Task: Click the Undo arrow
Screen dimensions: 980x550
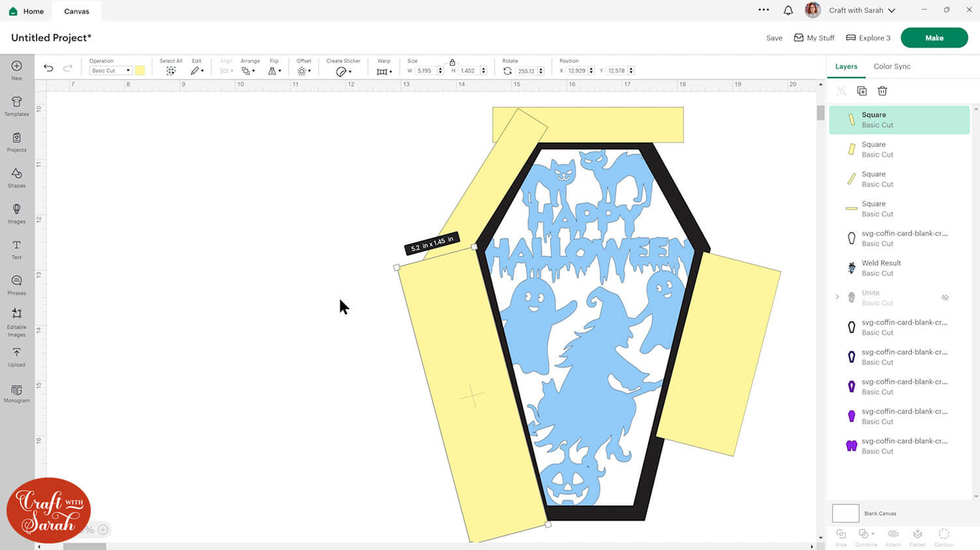Action: (48, 68)
